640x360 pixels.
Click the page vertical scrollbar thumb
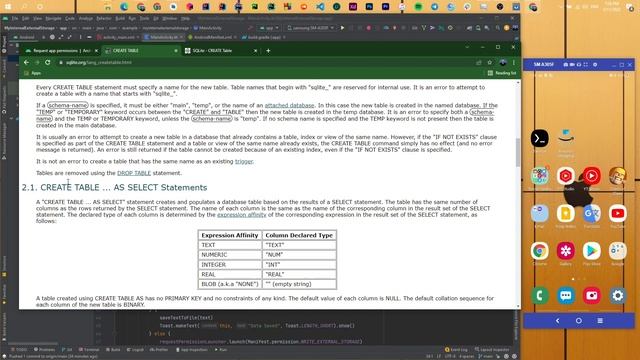(x=518, y=152)
